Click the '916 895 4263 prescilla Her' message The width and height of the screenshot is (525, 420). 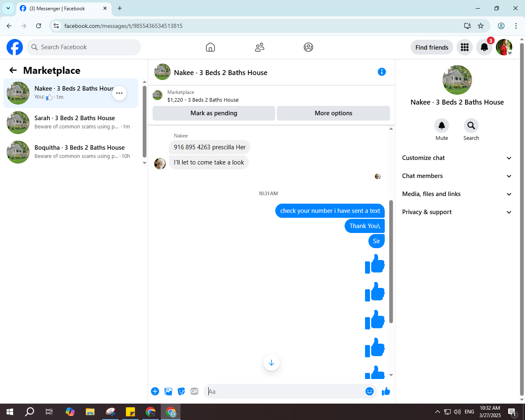(x=210, y=147)
